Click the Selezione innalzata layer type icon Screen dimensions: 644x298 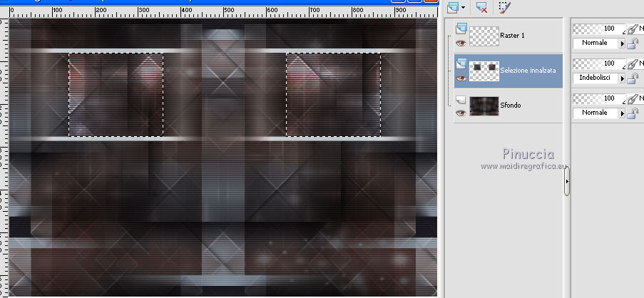[x=461, y=63]
